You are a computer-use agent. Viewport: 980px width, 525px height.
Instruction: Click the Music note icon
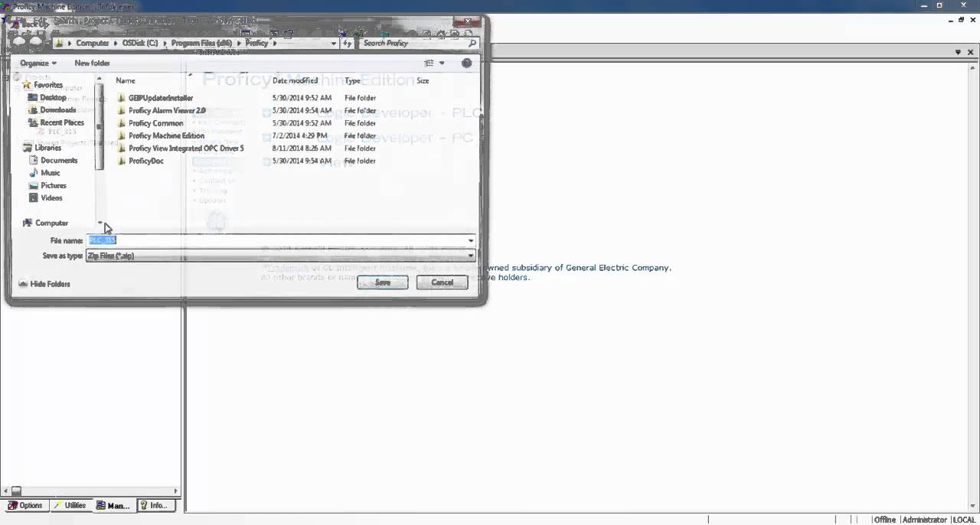[x=33, y=173]
